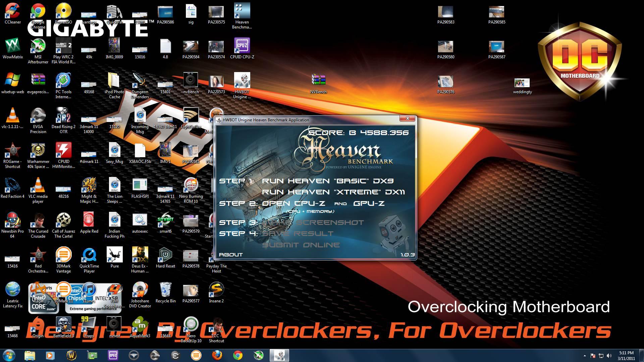Select the Deus Ex Human desktop shortcut
This screenshot has width=644, height=362.
[140, 260]
